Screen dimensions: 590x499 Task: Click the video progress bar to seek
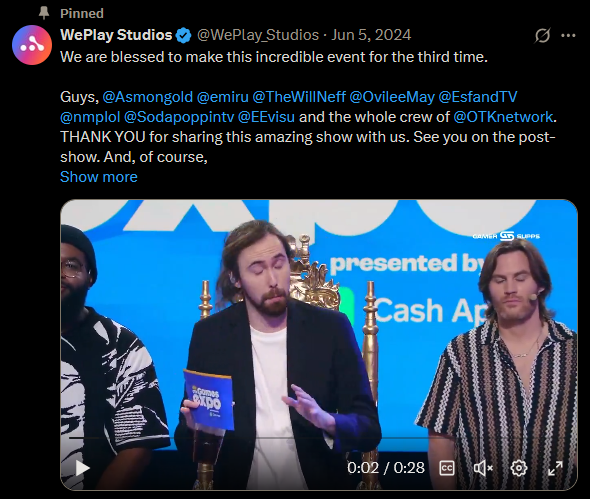[x=319, y=438]
